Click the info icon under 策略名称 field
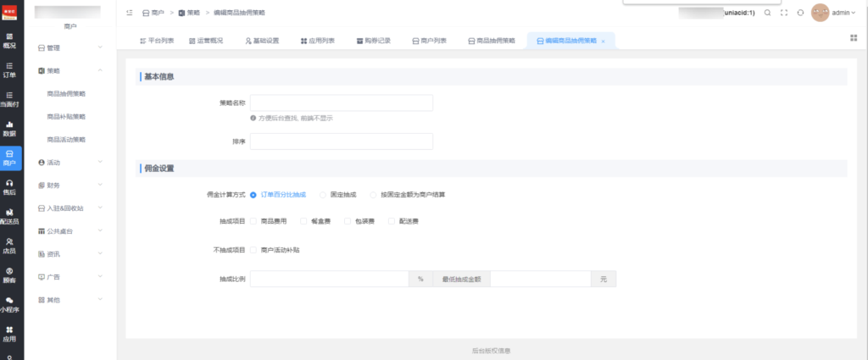Image resolution: width=868 pixels, height=360 pixels. tap(253, 118)
